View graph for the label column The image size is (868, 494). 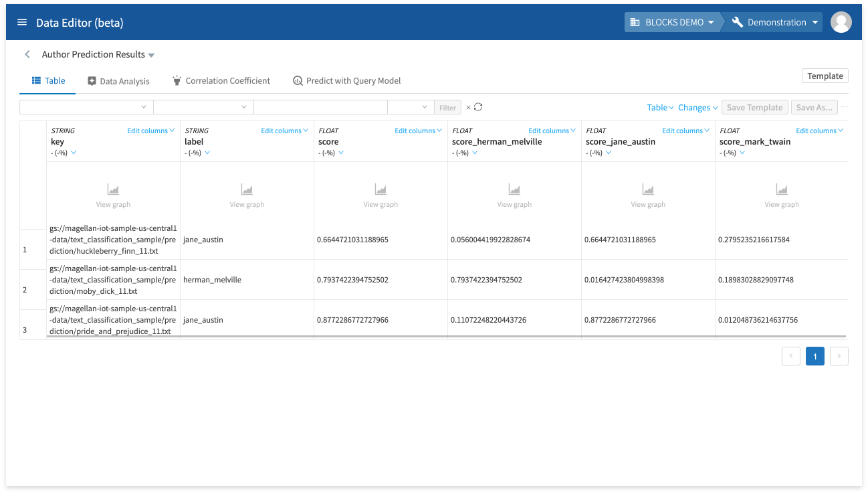point(247,196)
